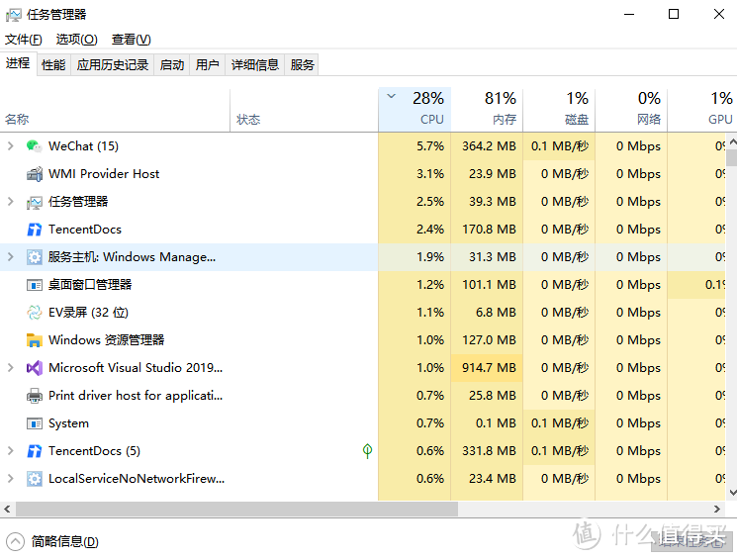Click the Print driver host printer icon
The height and width of the screenshot is (560, 737).
[35, 396]
